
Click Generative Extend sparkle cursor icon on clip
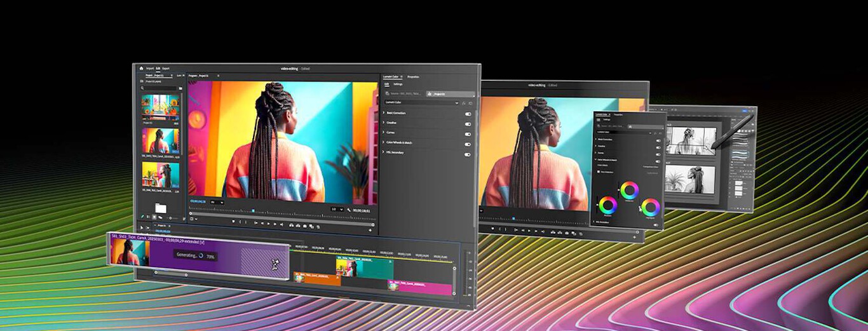click(275, 263)
